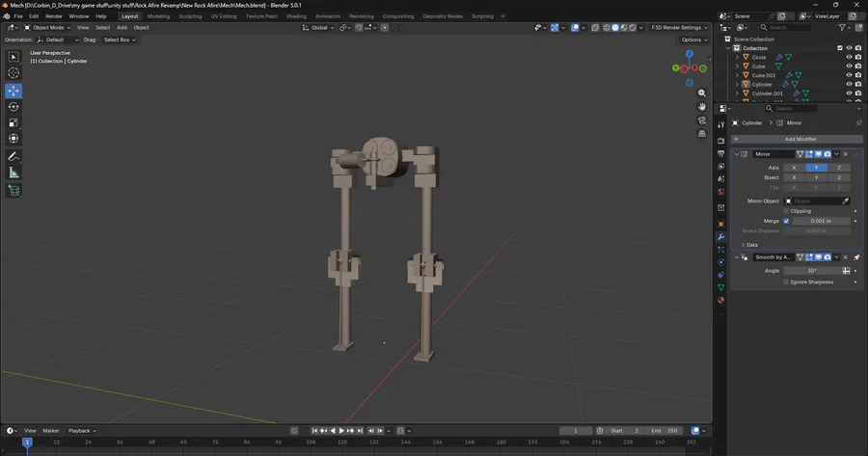Viewport: 868px width, 456px height.
Task: Hide the Circle object in outliner
Action: tap(849, 58)
